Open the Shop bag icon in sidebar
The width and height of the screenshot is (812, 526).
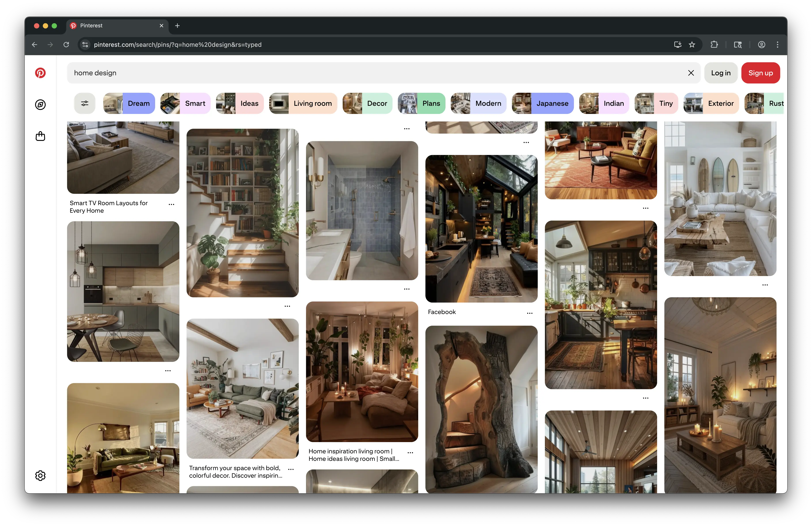point(40,136)
